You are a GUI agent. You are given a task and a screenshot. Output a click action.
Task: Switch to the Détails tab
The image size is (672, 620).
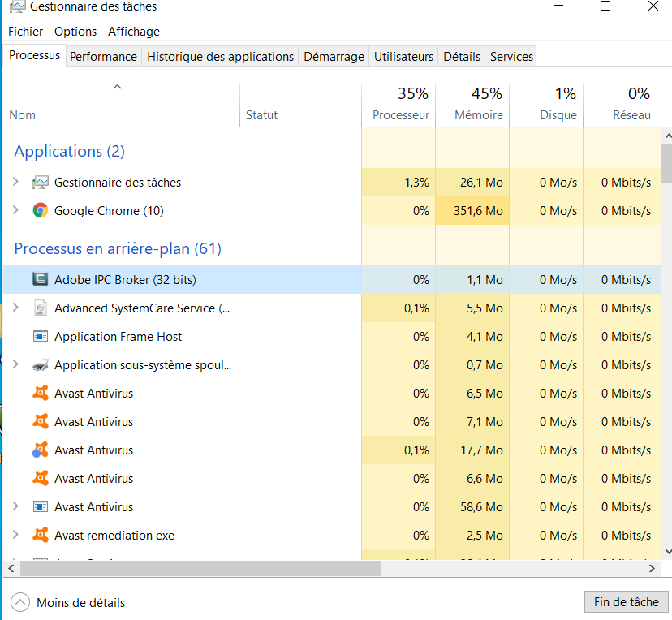pos(462,57)
